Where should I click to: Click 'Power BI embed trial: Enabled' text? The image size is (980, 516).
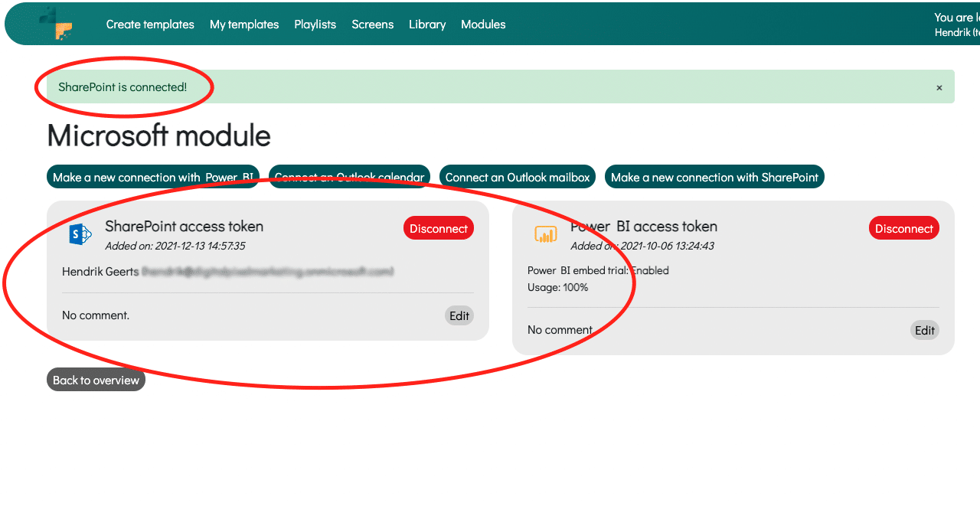598,270
